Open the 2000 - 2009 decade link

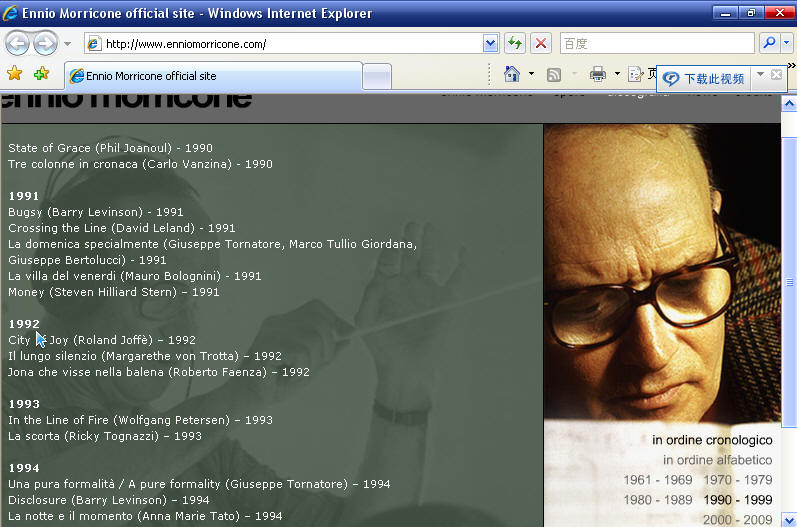(738, 520)
